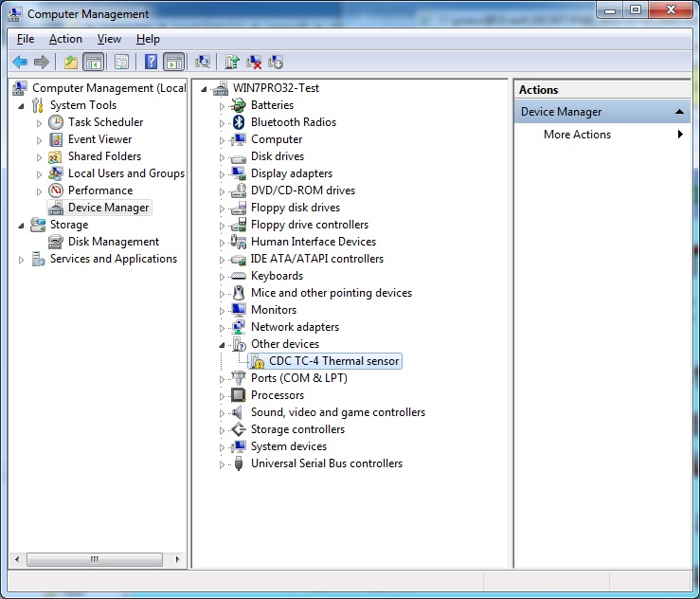Select WIN7PRO32-Test computer node

click(276, 88)
